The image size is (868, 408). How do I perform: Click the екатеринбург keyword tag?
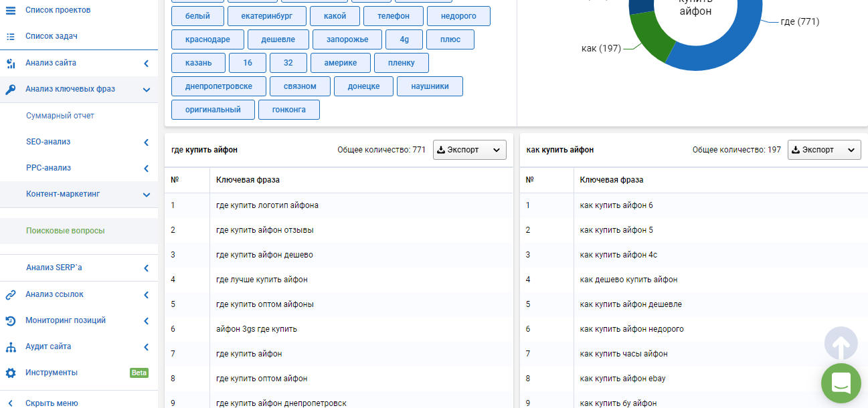[x=267, y=16]
